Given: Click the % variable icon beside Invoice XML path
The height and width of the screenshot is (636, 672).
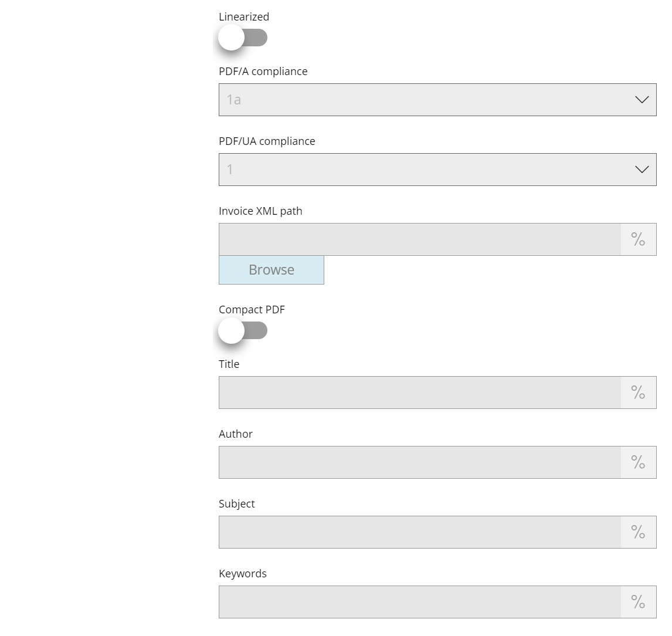Looking at the screenshot, I should pyautogui.click(x=638, y=239).
